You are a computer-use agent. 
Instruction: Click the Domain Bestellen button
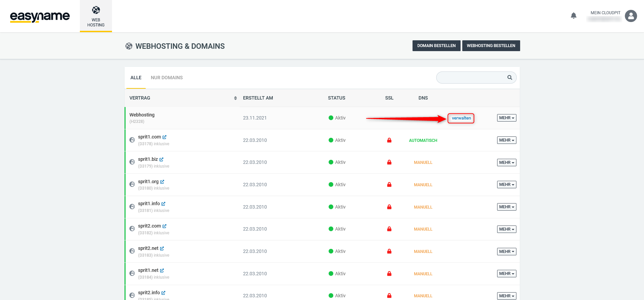coord(436,46)
